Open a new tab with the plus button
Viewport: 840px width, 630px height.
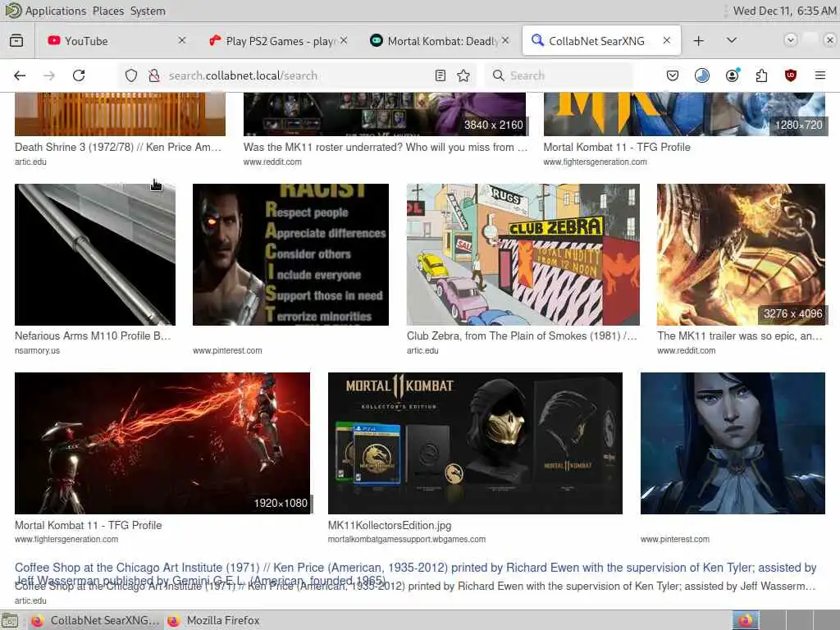point(699,41)
